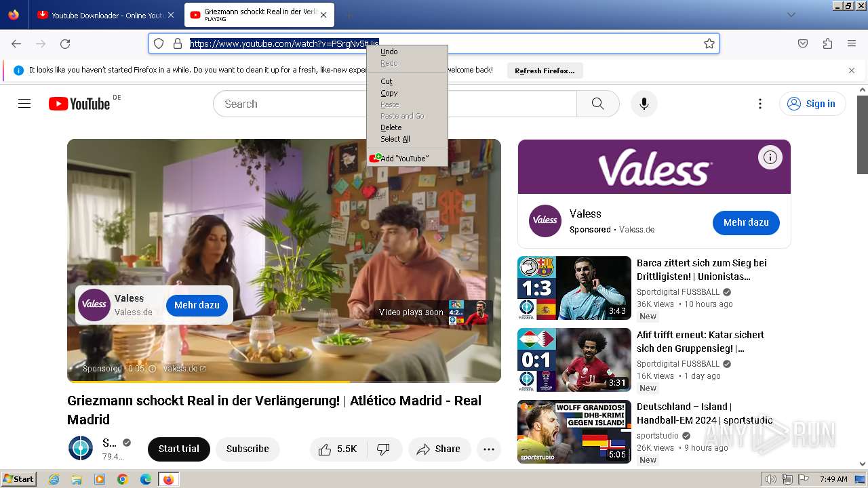Click the tracking protection shield icon
The width and height of the screenshot is (868, 488).
159,43
